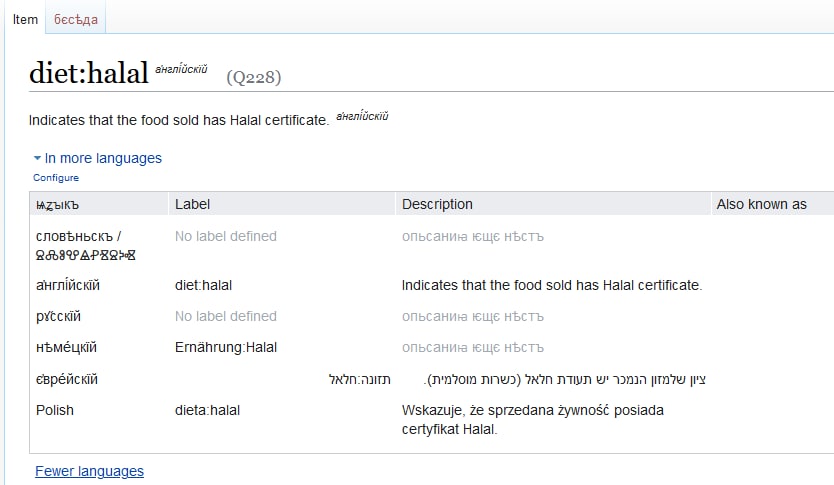Click the а҆нглі́йскїй language tag beside the title
834x485 pixels.
point(181,69)
